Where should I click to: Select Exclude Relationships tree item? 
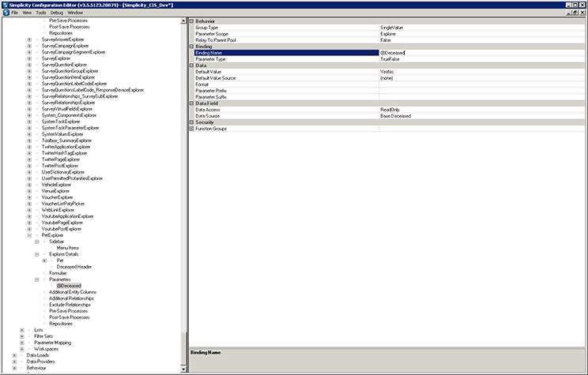coord(70,305)
